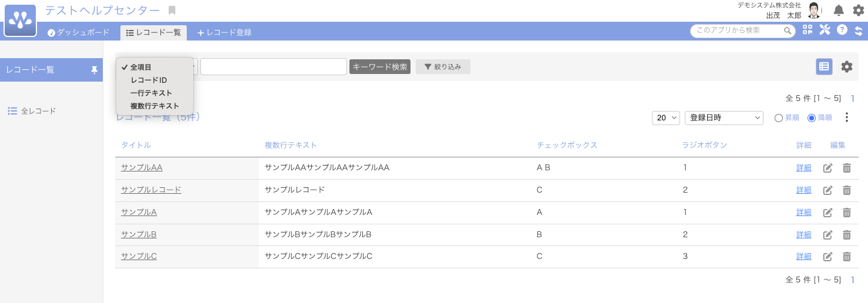Go to page 1 in the bottom pager
Screen dimensions: 868x303
coord(853,280)
